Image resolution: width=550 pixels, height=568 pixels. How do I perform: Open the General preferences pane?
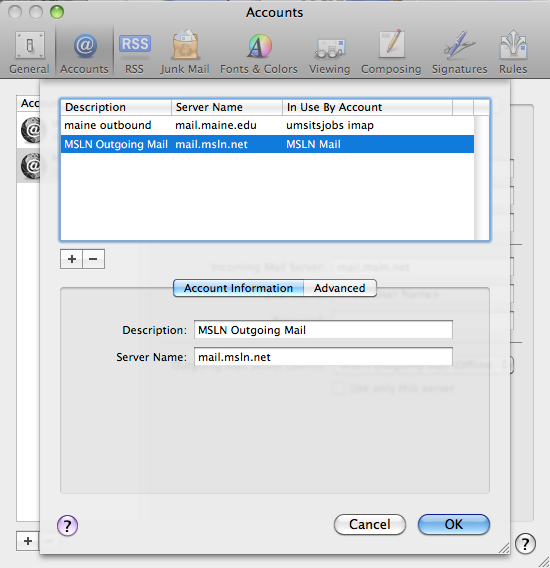(29, 53)
